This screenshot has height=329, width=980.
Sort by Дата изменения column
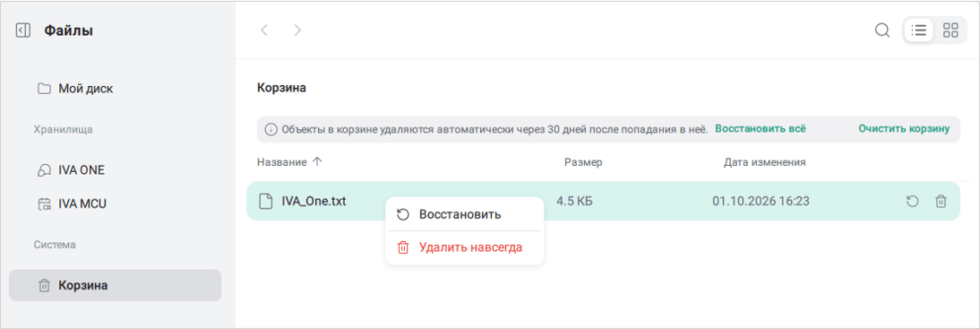tap(764, 162)
